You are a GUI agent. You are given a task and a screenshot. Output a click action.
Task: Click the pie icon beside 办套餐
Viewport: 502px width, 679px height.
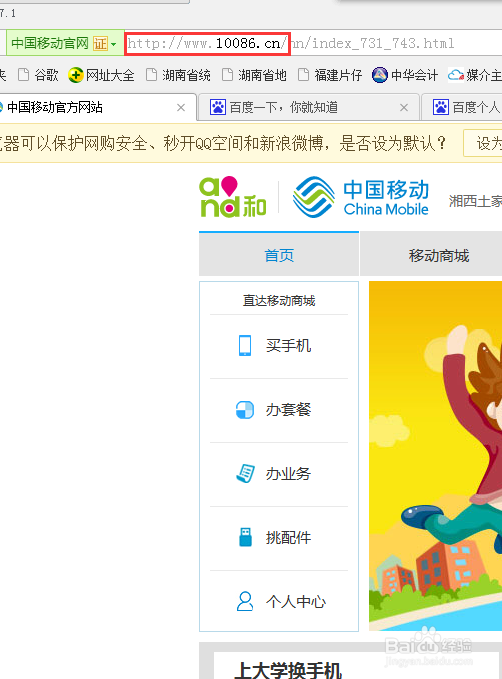coord(245,410)
